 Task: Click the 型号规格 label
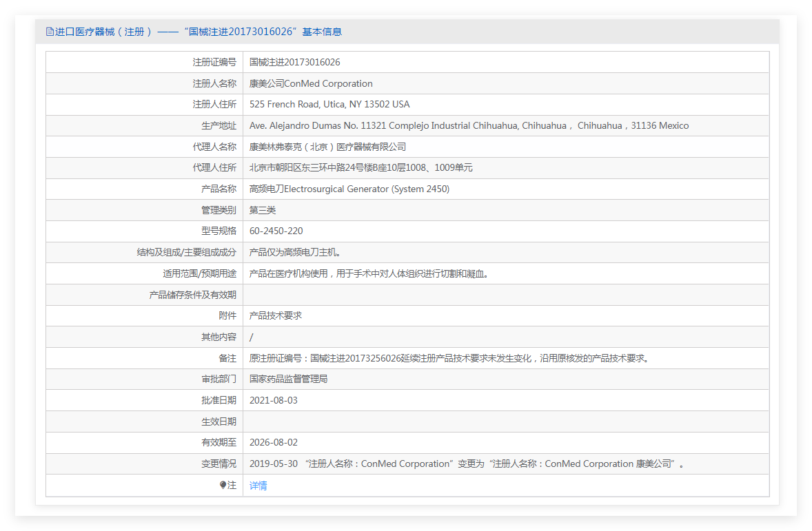pyautogui.click(x=219, y=231)
